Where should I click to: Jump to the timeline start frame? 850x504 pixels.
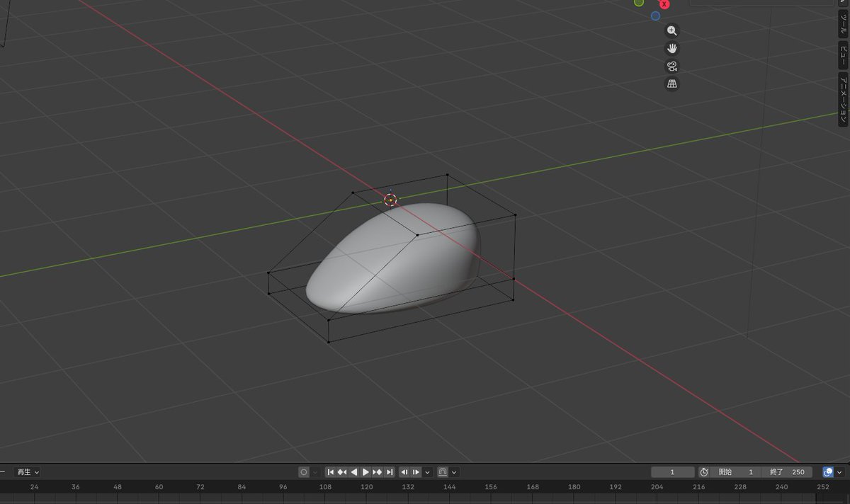tap(331, 472)
